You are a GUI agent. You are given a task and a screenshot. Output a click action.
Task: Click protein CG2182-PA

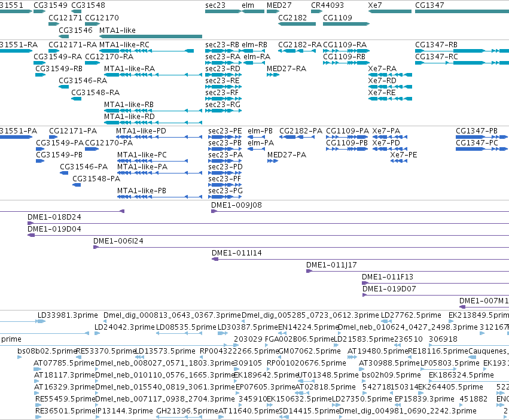click(297, 137)
